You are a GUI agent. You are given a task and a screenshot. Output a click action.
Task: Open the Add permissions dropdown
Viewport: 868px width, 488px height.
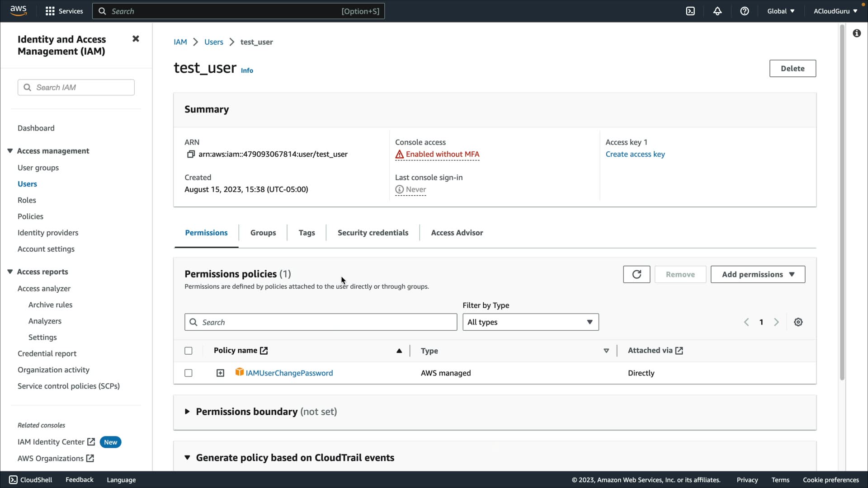coord(757,274)
